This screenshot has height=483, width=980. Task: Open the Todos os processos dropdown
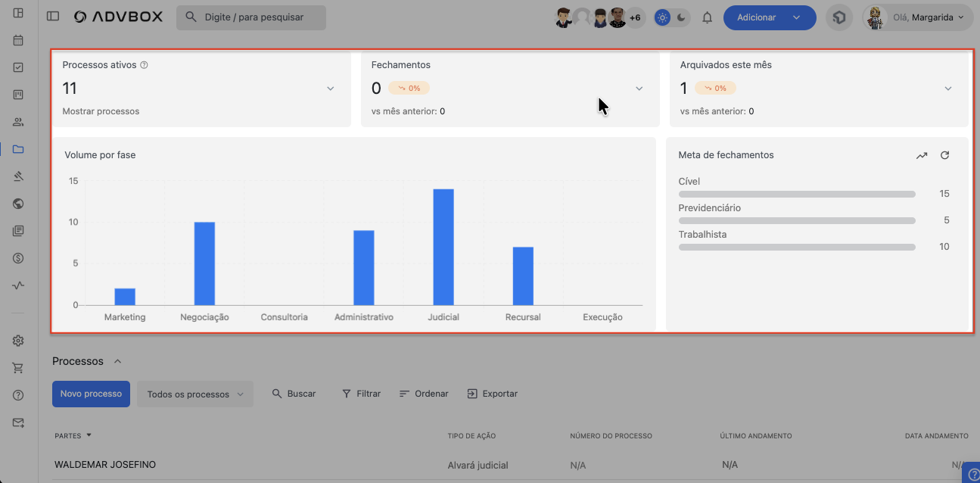[x=194, y=394]
